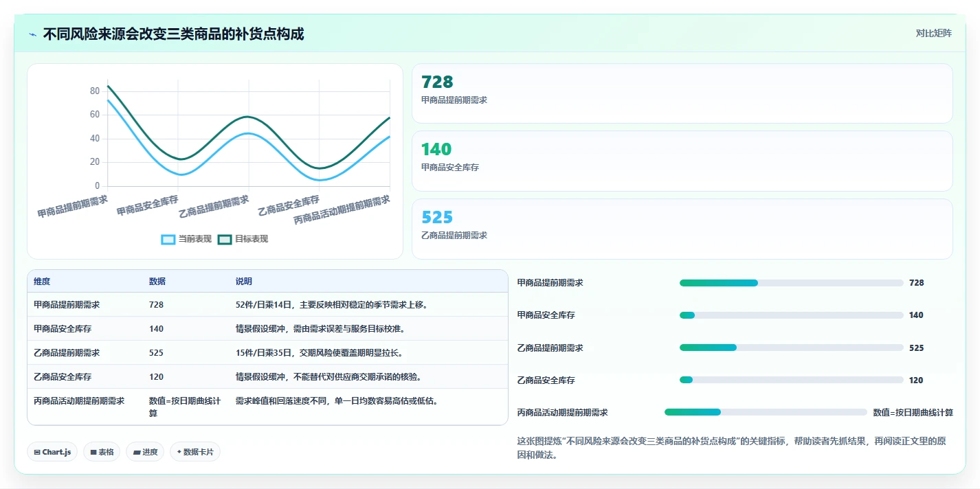Click the value 728 in the table
Viewport: 980px width, 489px height.
point(157,304)
